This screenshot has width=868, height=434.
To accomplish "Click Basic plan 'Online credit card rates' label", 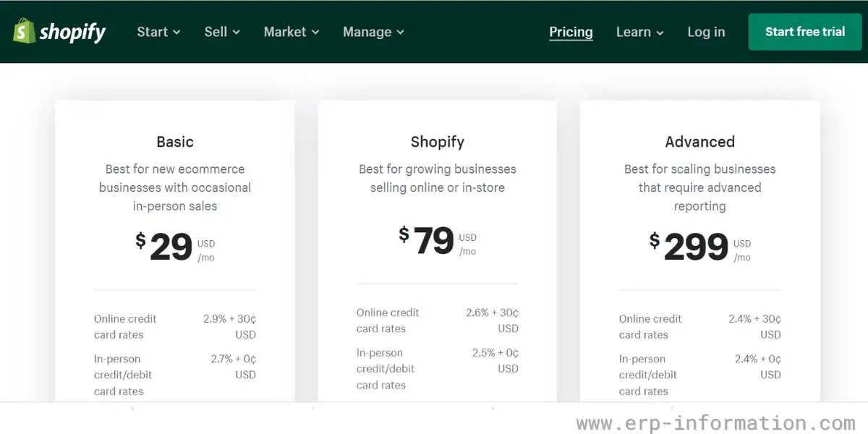I will (x=125, y=326).
